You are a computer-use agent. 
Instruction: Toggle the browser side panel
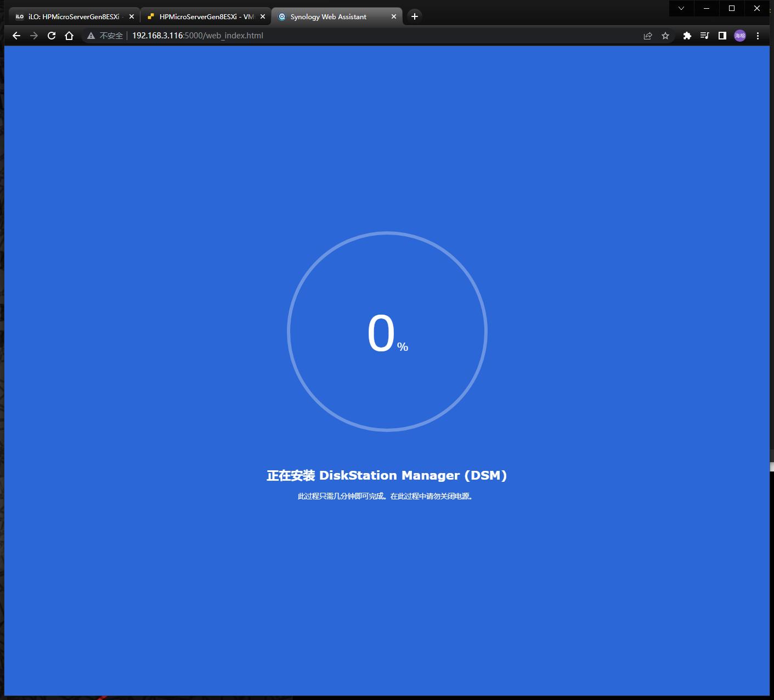[x=722, y=36]
